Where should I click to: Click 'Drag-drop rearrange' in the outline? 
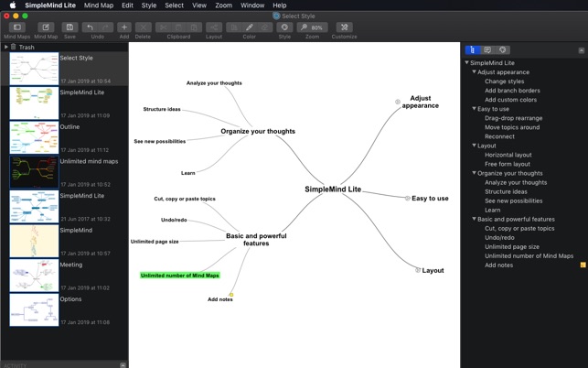pos(513,118)
